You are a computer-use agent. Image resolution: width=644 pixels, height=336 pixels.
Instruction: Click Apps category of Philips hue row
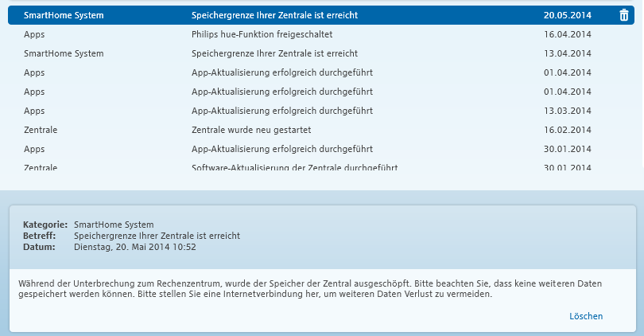(34, 34)
